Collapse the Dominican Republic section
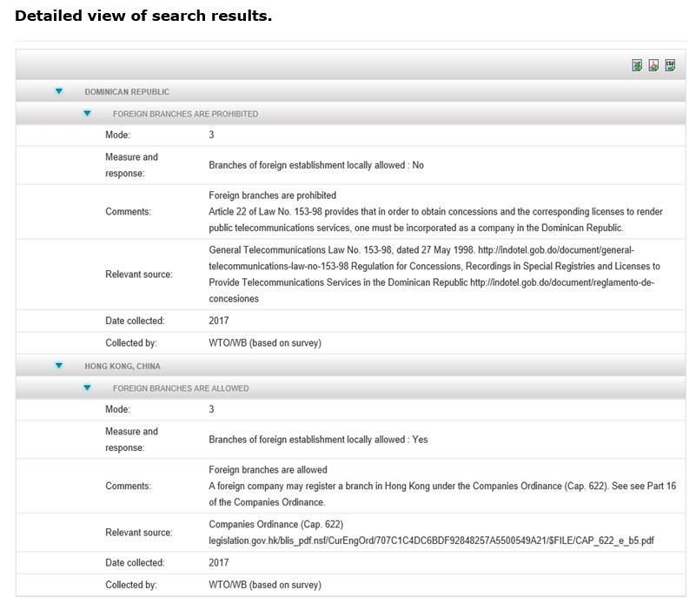Screen dimensions: 696x616 58,91
